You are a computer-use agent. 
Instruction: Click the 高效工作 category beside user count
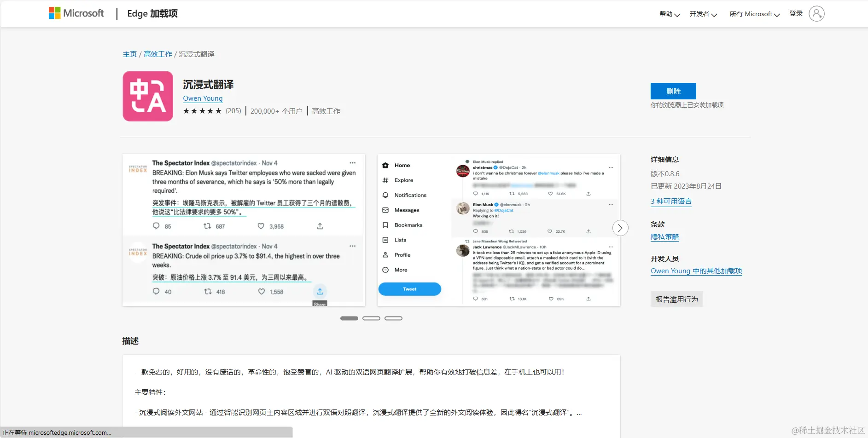pos(326,111)
